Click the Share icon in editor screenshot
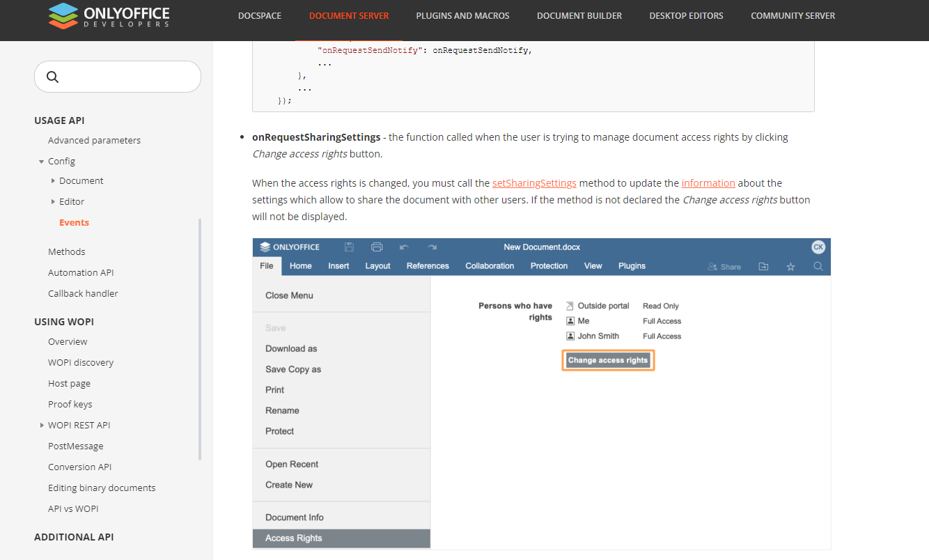The width and height of the screenshot is (929, 560). [724, 266]
